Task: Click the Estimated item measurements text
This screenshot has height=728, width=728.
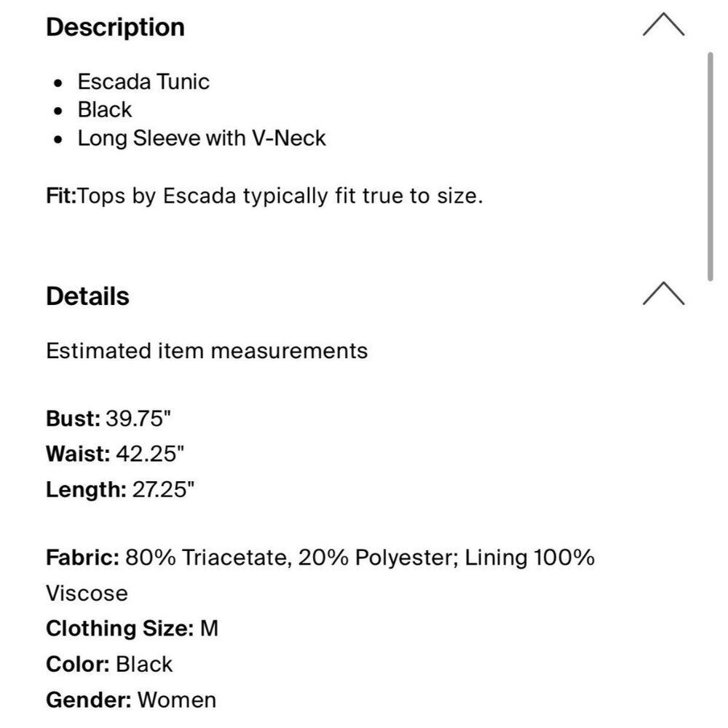Action: [x=207, y=351]
